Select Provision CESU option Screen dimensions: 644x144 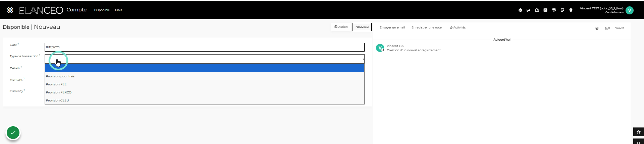[205, 100]
